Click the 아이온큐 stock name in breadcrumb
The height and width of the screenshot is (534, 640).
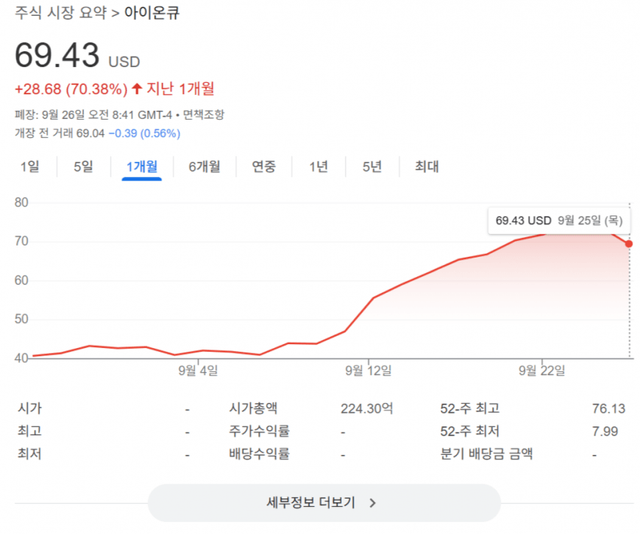[x=152, y=14]
